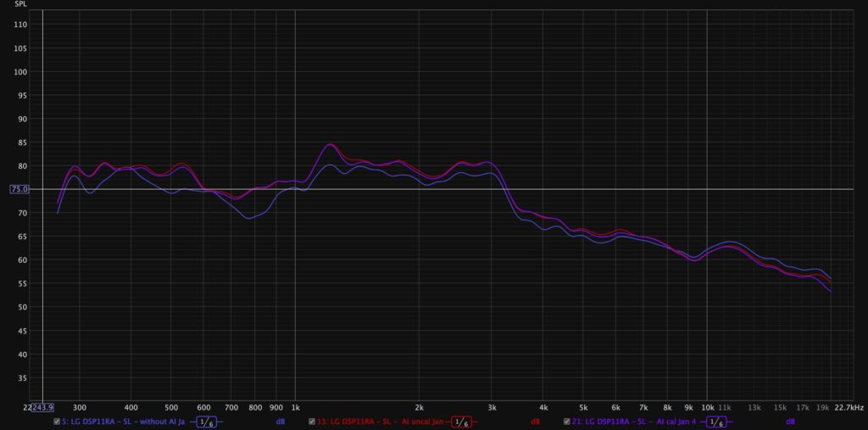Click the purple trace's 1/6 smoothing indicator
Screen dimensions: 868x430
tap(716, 422)
